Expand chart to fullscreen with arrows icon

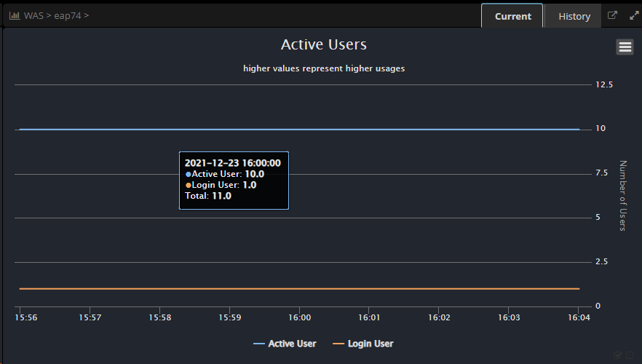coord(633,15)
